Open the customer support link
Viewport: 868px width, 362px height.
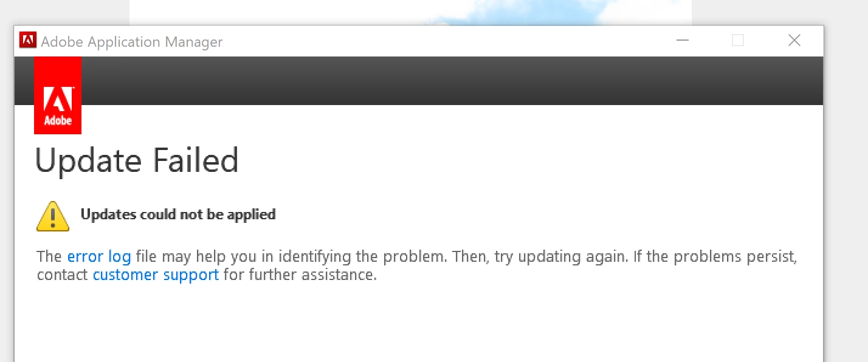pyautogui.click(x=156, y=275)
